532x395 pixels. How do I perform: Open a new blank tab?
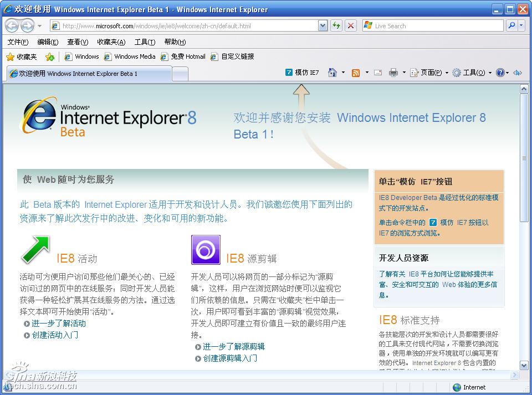[x=181, y=74]
